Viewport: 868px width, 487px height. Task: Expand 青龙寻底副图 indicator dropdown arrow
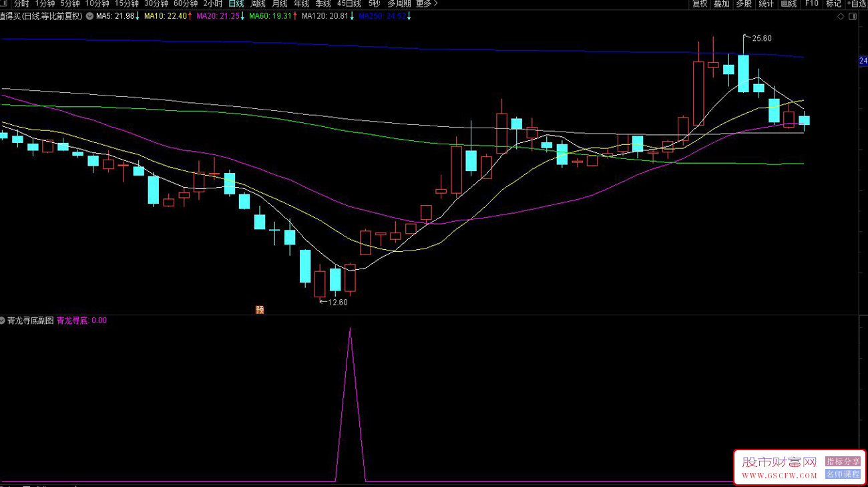click(3, 321)
